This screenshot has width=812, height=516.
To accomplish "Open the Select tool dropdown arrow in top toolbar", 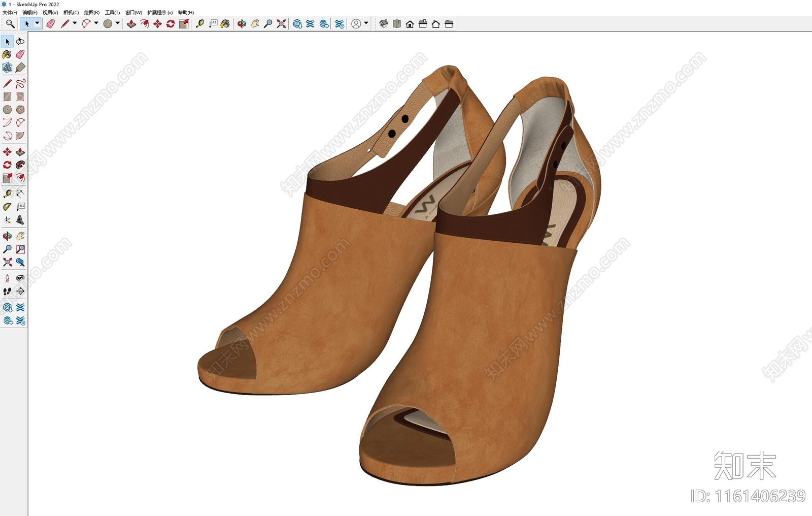I will coord(37,23).
